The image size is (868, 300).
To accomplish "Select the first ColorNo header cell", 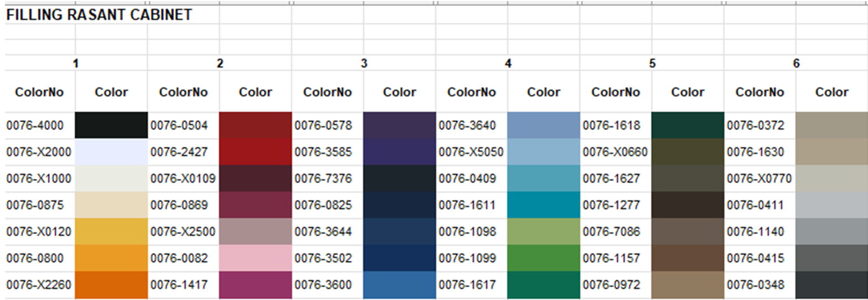I will tap(39, 92).
